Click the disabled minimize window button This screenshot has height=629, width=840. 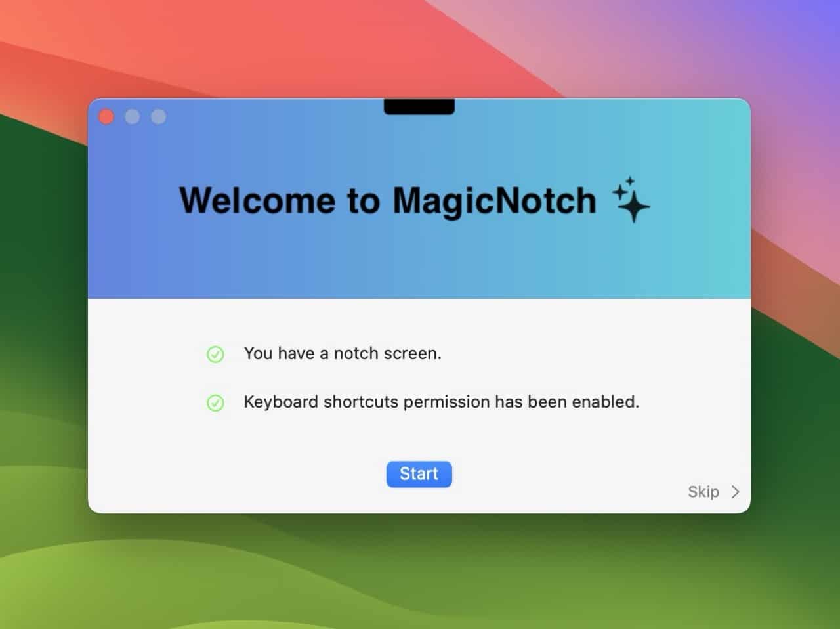[x=133, y=117]
